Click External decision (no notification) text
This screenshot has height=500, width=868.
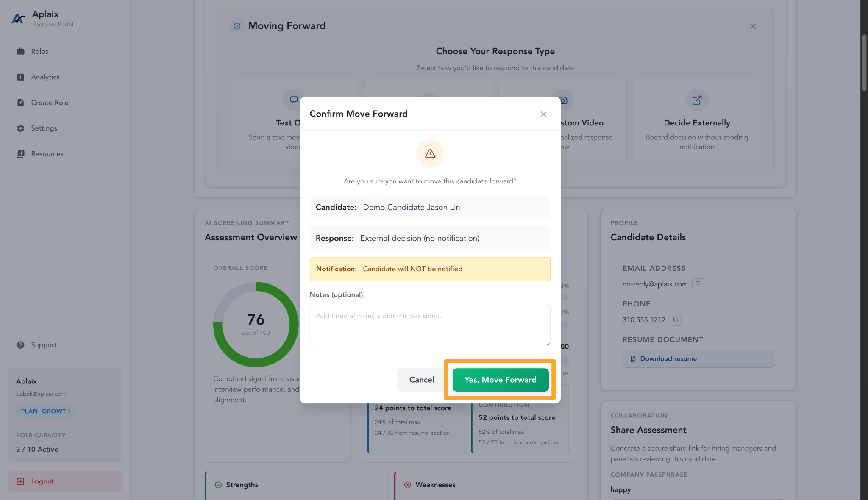click(x=420, y=238)
